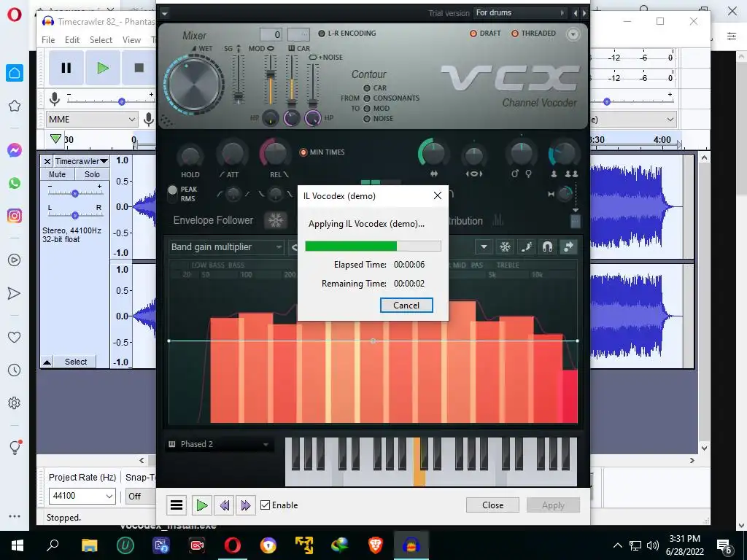Open Audacity File menu
747x560 pixels.
48,40
